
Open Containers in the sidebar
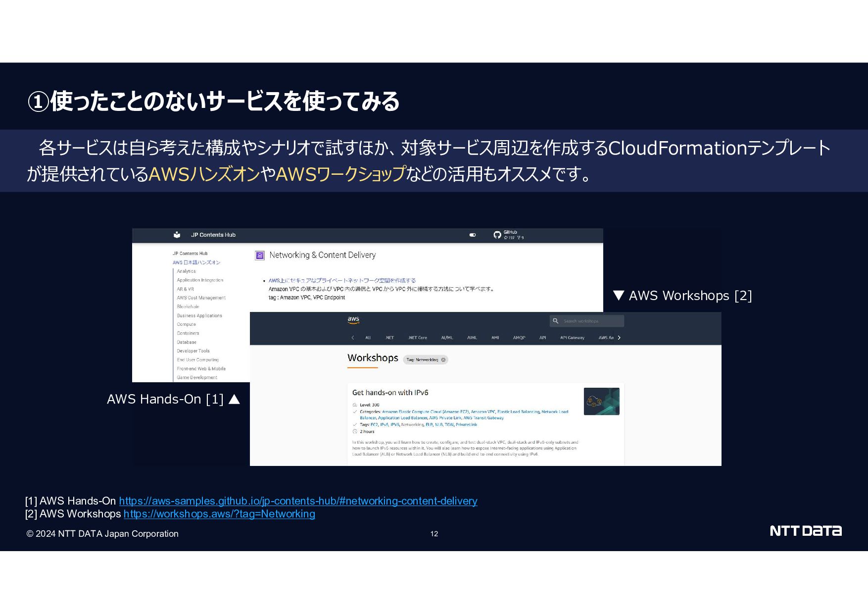(188, 333)
